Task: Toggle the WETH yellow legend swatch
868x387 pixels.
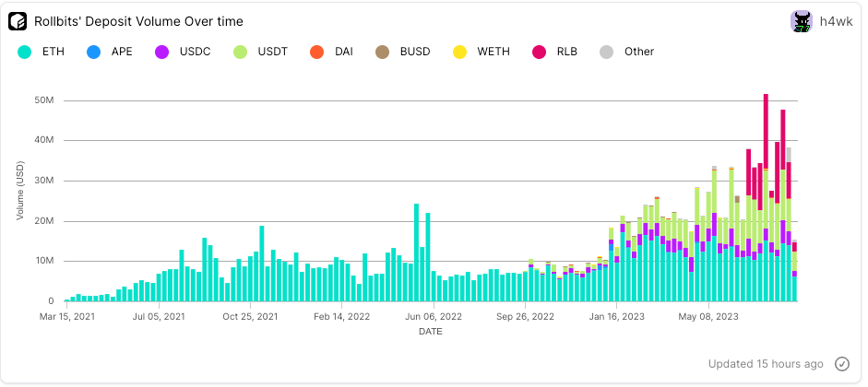Action: 459,52
